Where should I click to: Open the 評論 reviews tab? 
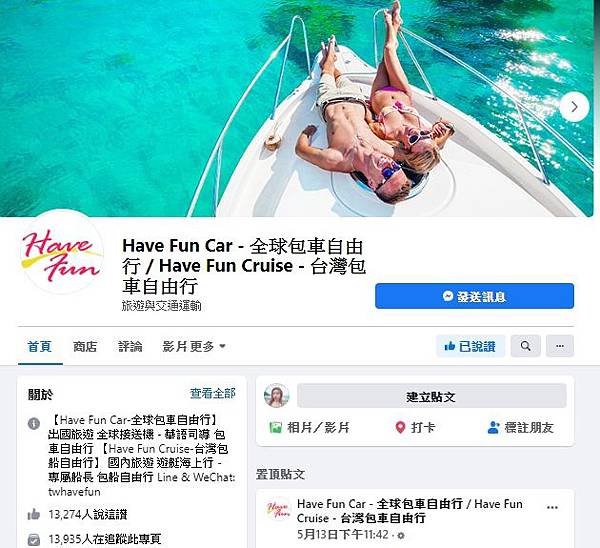(130, 346)
